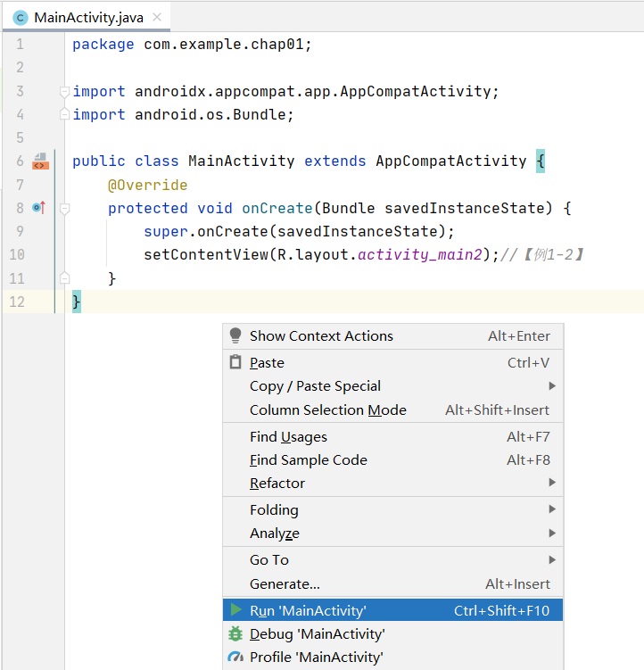644x670 pixels.
Task: Click the override marker icon beside onCreate
Action: (x=38, y=208)
